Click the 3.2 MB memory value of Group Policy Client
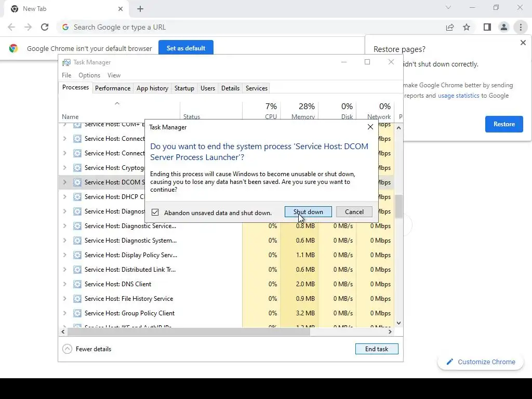 (x=305, y=313)
